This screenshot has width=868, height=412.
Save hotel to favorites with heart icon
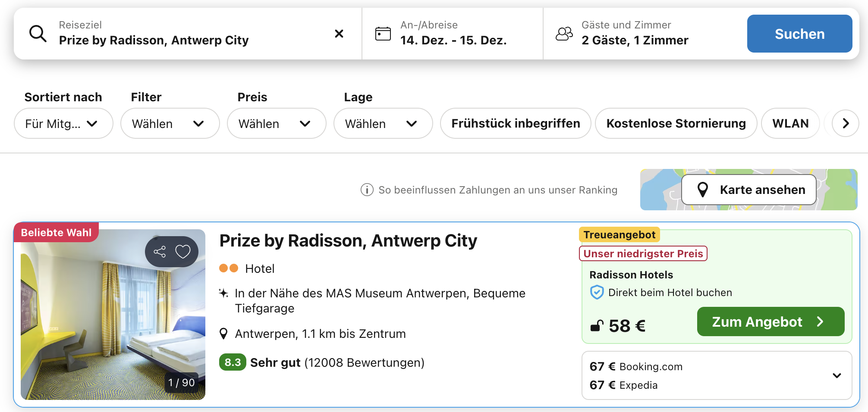[x=183, y=252]
